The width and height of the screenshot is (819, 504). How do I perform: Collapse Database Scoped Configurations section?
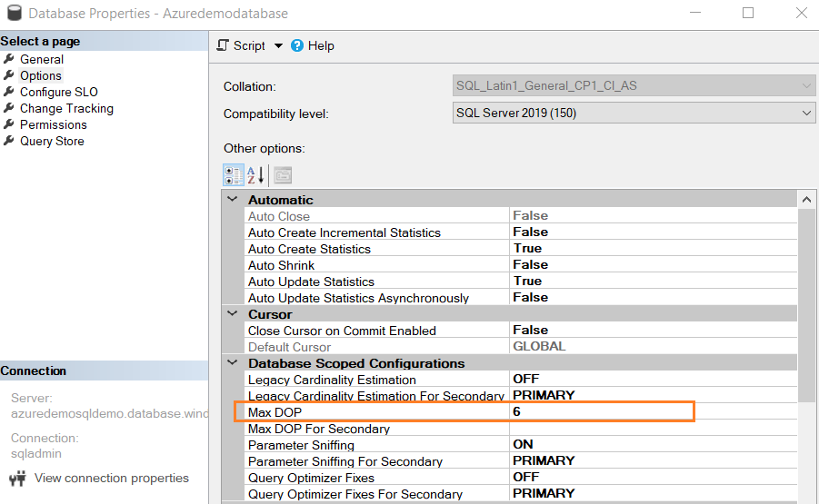(233, 363)
